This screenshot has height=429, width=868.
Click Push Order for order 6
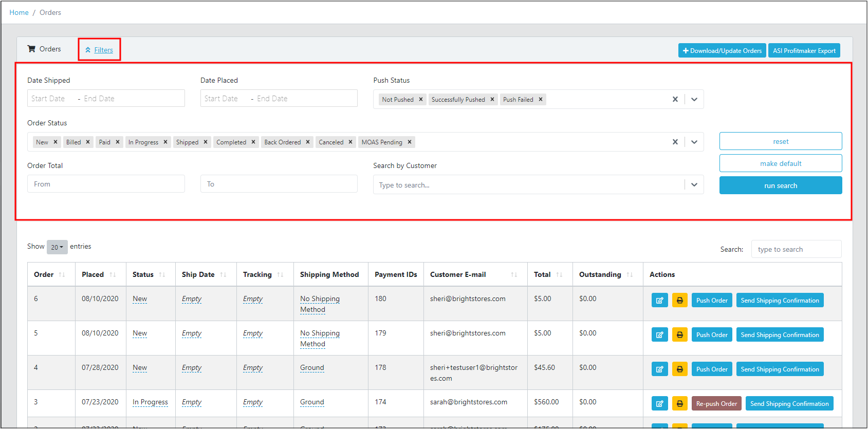pyautogui.click(x=712, y=301)
